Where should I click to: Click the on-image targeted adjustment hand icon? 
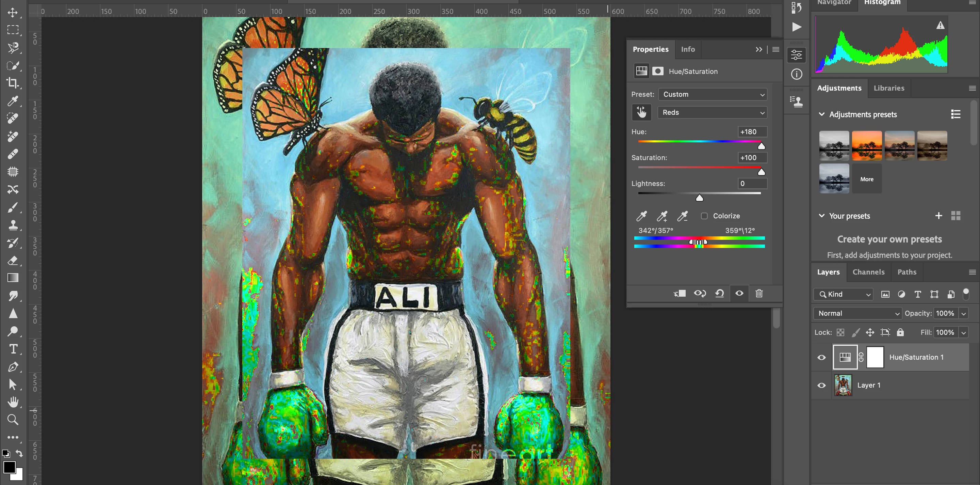tap(641, 112)
